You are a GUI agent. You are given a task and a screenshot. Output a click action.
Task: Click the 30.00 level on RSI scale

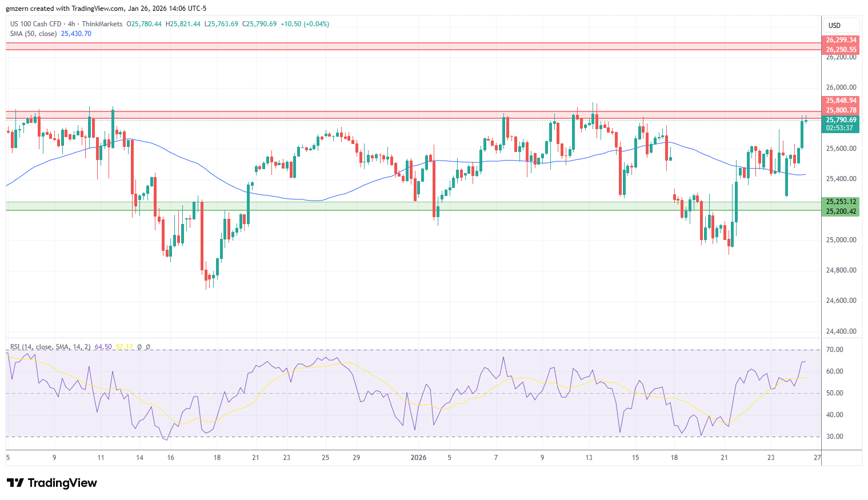[x=835, y=437]
